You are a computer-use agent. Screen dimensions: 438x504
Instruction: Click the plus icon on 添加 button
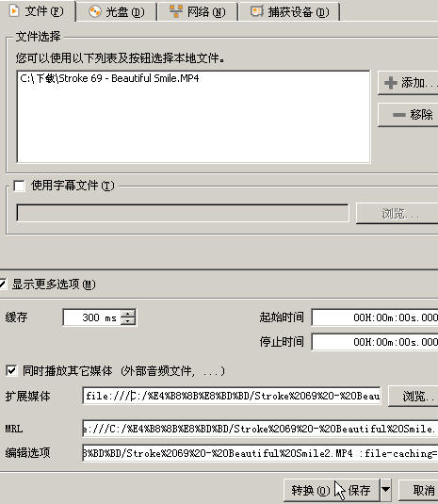coord(391,83)
